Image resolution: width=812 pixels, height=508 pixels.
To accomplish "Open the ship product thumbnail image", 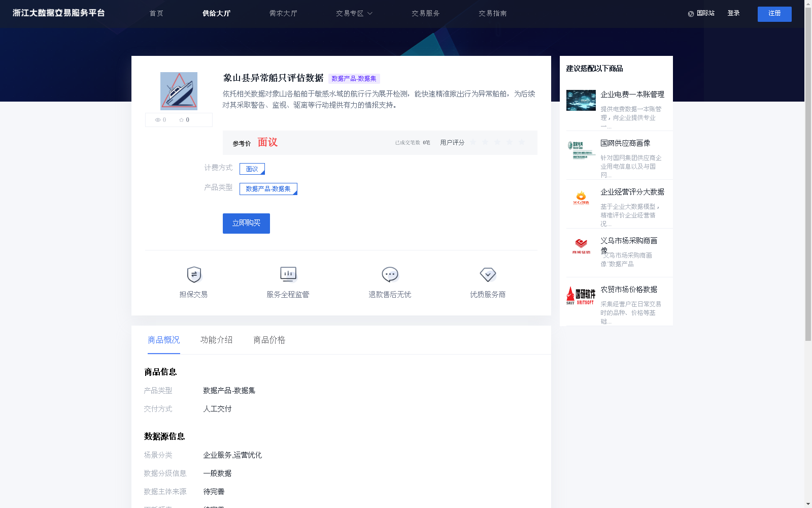I will pos(179,91).
